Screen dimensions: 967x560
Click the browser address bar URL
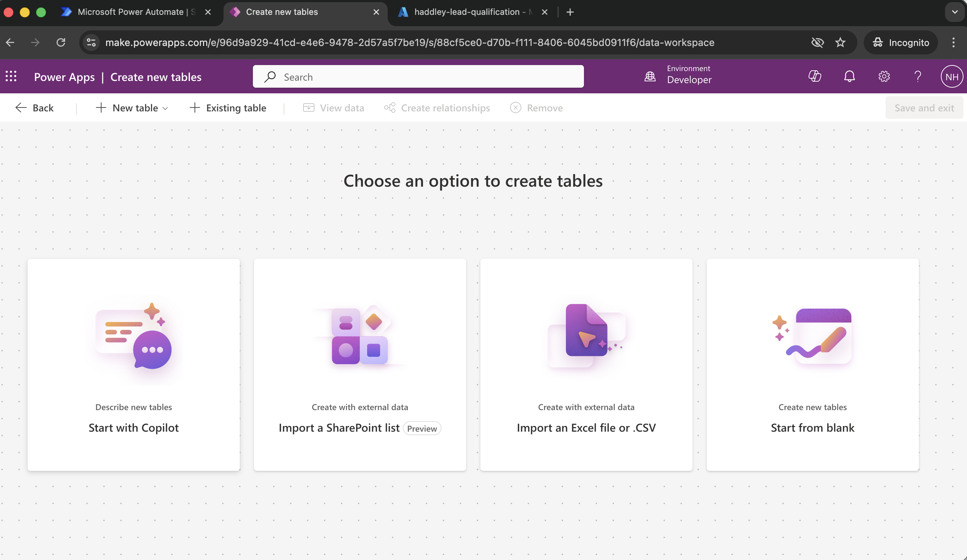[x=410, y=42]
